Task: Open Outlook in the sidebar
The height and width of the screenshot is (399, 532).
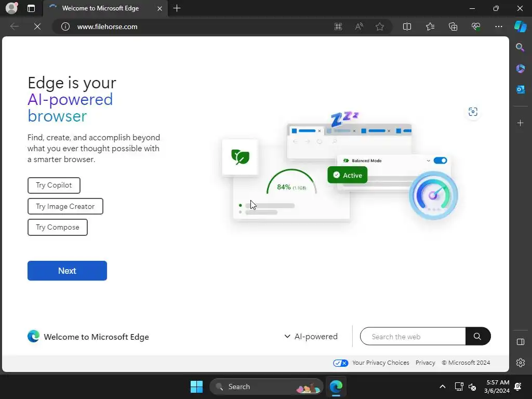Action: 520,89
